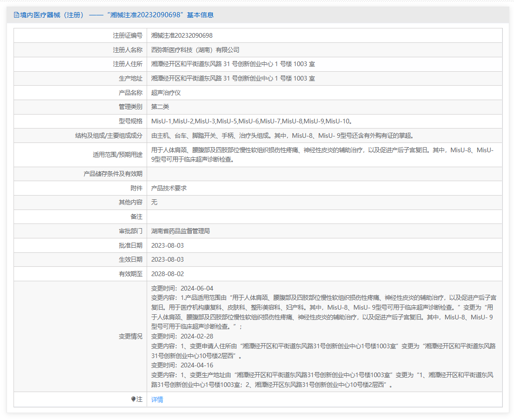This screenshot has height=420, width=514.
Task: Open the 详情 link
Action: pos(157,400)
